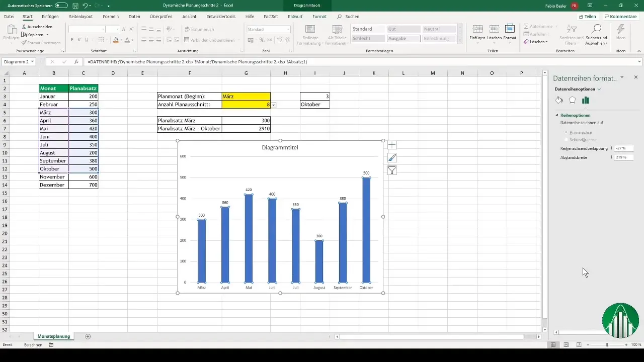This screenshot has width=644, height=362.
Task: Click the Ideen button
Action: (x=621, y=34)
